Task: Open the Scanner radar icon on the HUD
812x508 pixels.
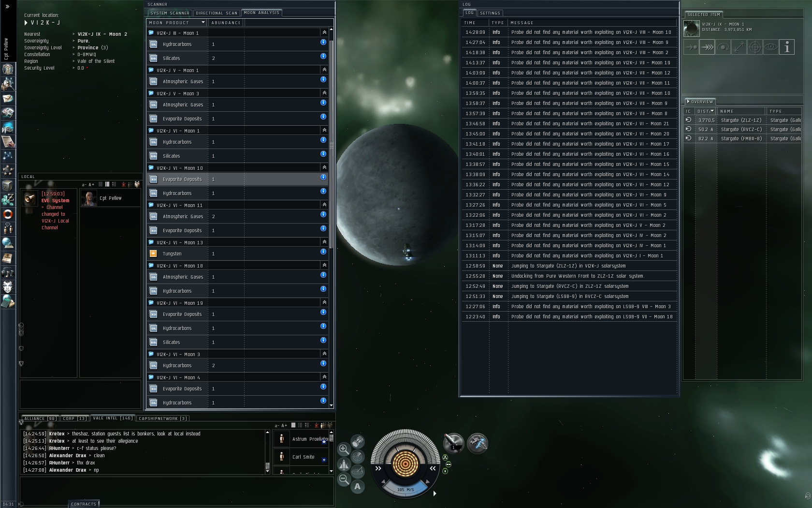Action: (358, 456)
